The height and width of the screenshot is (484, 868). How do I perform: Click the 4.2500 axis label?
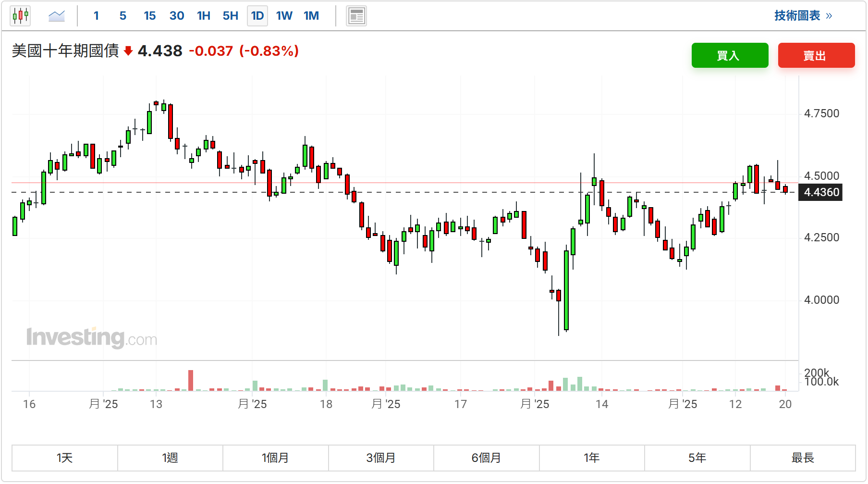821,237
